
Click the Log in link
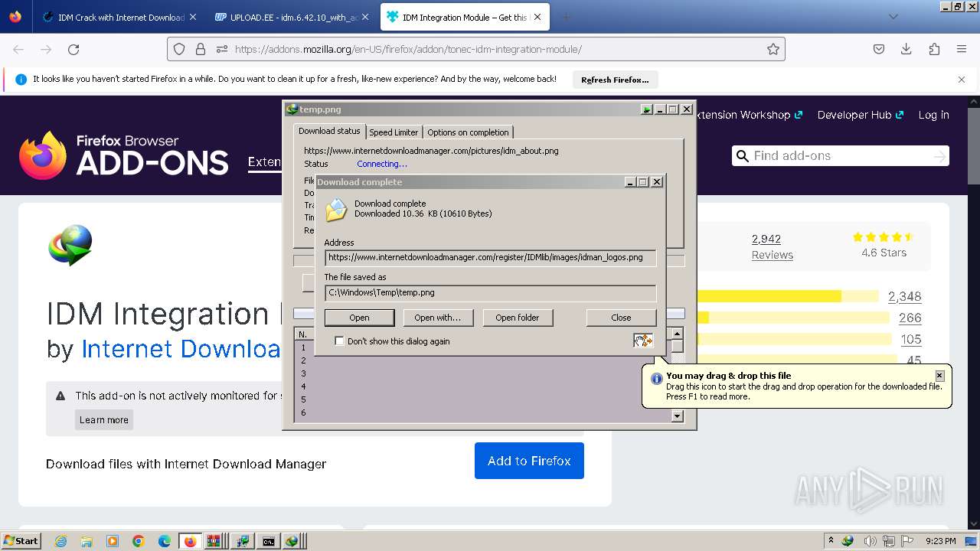(934, 115)
